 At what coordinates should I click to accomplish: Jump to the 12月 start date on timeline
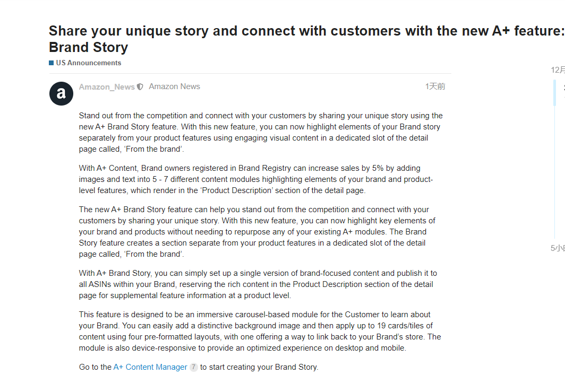558,70
